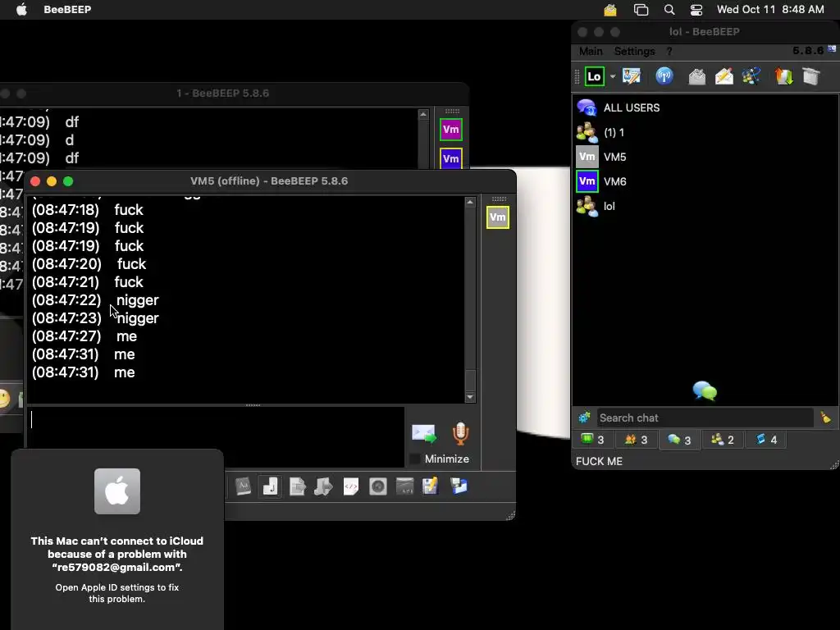Screen dimensions: 840x630
Task: Click the broom clear-search icon
Action: [x=825, y=418]
